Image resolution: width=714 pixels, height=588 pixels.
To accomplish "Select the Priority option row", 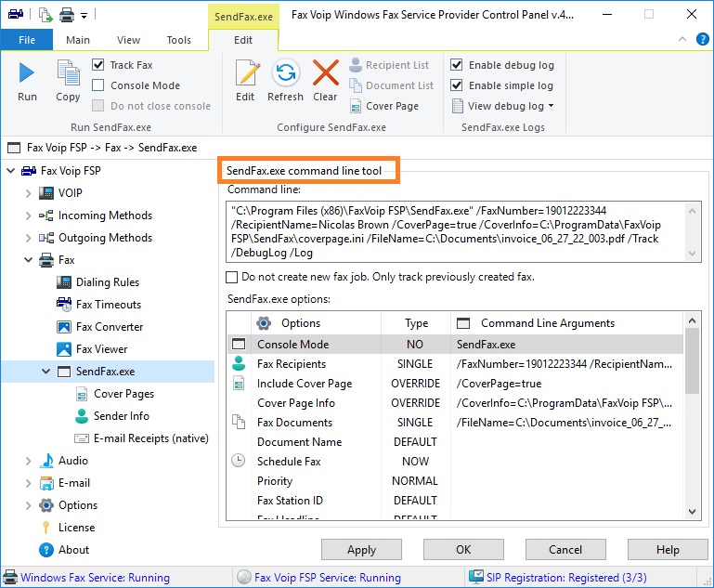I will pyautogui.click(x=455, y=481).
